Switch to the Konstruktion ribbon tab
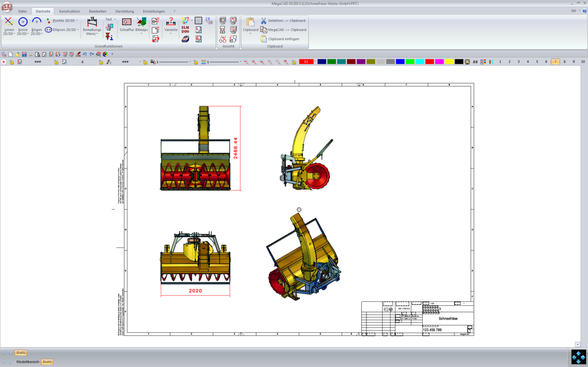Viewport: 588px width, 367px height. pyautogui.click(x=69, y=11)
